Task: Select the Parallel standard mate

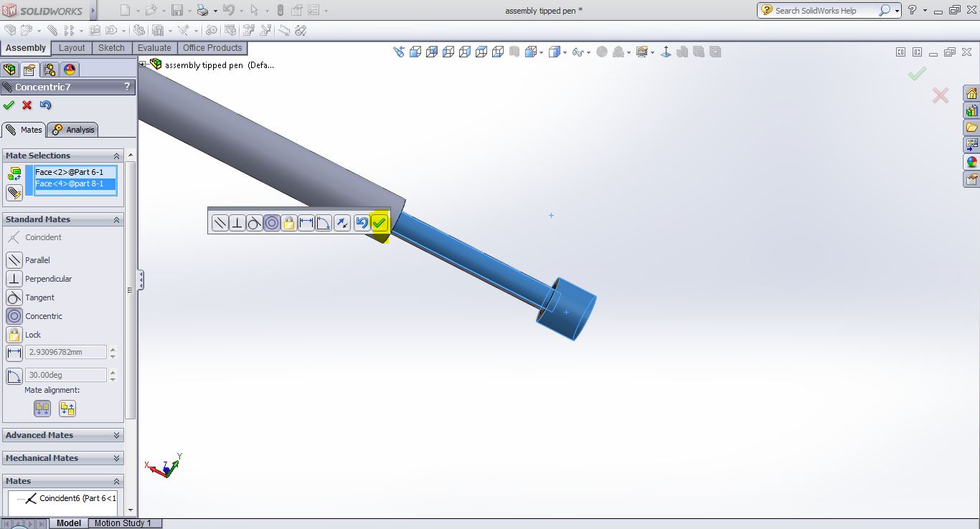Action: 14,260
